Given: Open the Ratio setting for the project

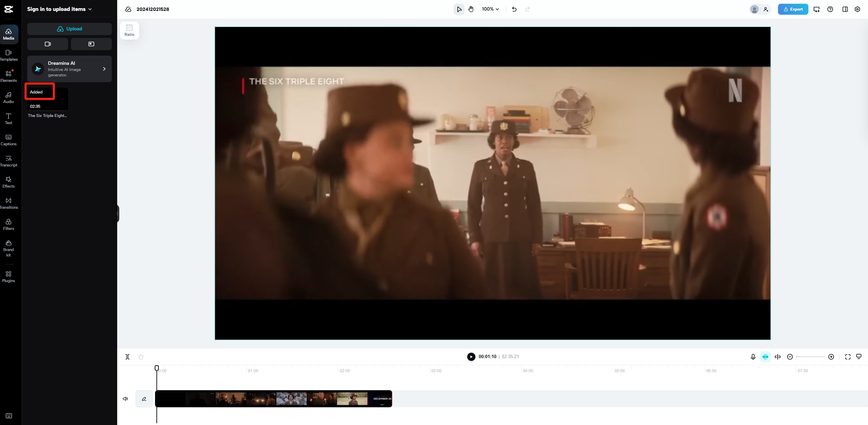Looking at the screenshot, I should 130,30.
